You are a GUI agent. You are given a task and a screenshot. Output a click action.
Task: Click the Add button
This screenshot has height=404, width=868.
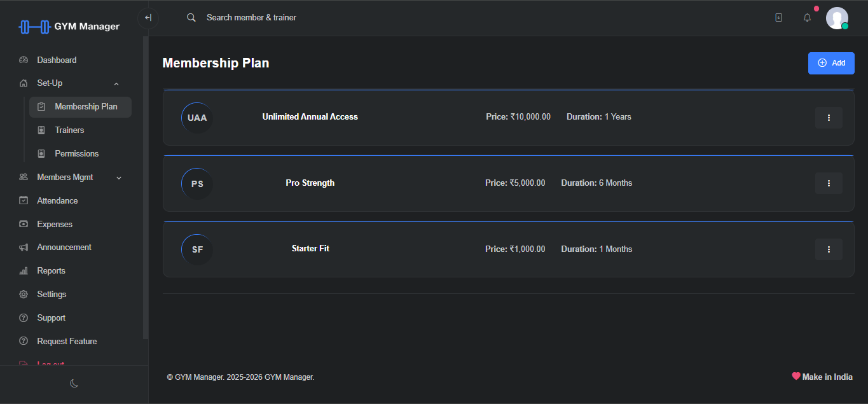pyautogui.click(x=831, y=63)
